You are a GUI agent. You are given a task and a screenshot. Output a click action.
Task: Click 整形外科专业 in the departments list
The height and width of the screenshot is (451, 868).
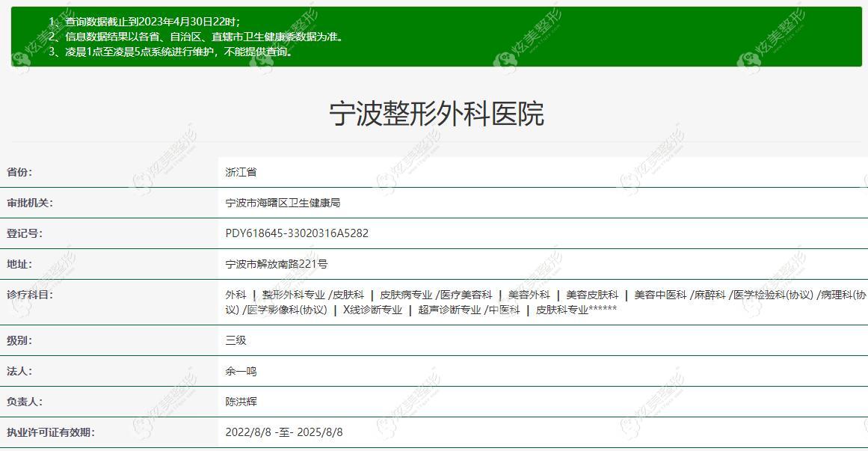[293, 295]
